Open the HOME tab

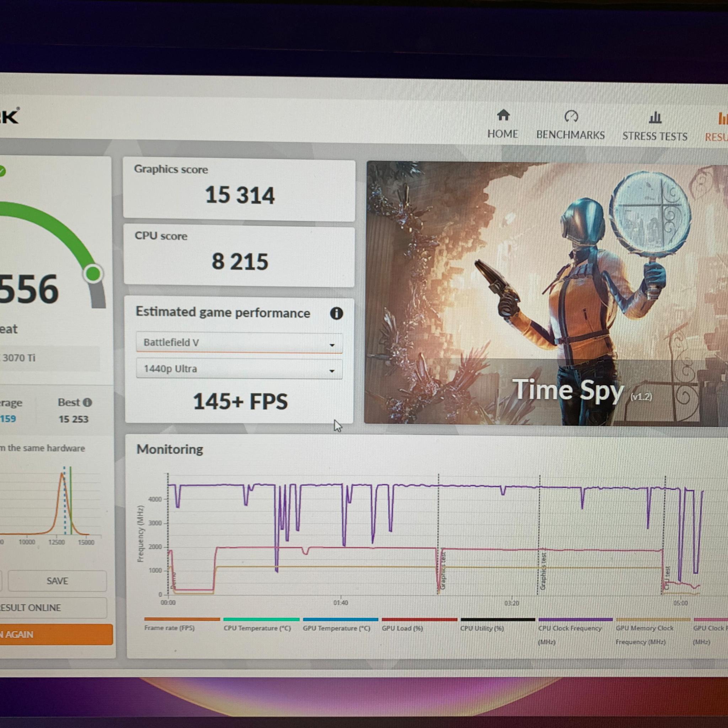(503, 125)
